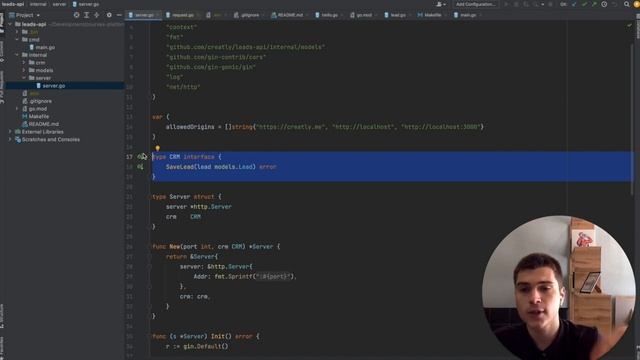640x360 pixels.
Task: Click the allowedOrigins variable in code
Action: click(190, 127)
